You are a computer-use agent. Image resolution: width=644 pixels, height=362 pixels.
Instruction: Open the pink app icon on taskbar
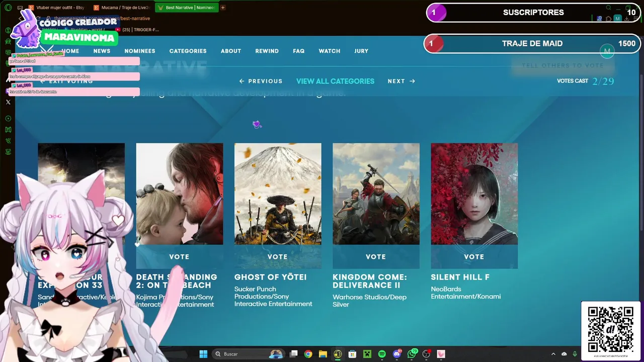[441, 354]
